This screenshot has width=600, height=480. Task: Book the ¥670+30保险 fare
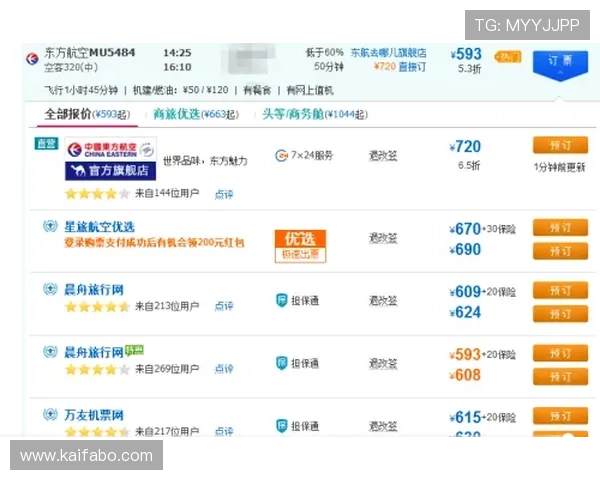[560, 227]
